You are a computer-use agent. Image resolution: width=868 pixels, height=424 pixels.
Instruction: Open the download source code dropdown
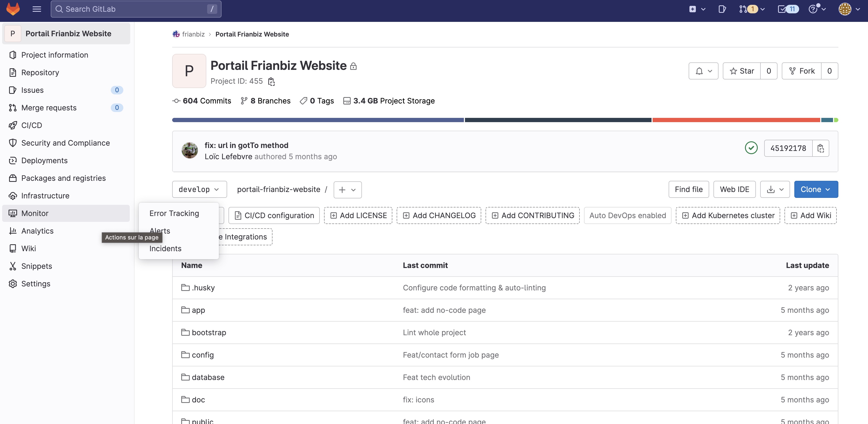pos(775,189)
